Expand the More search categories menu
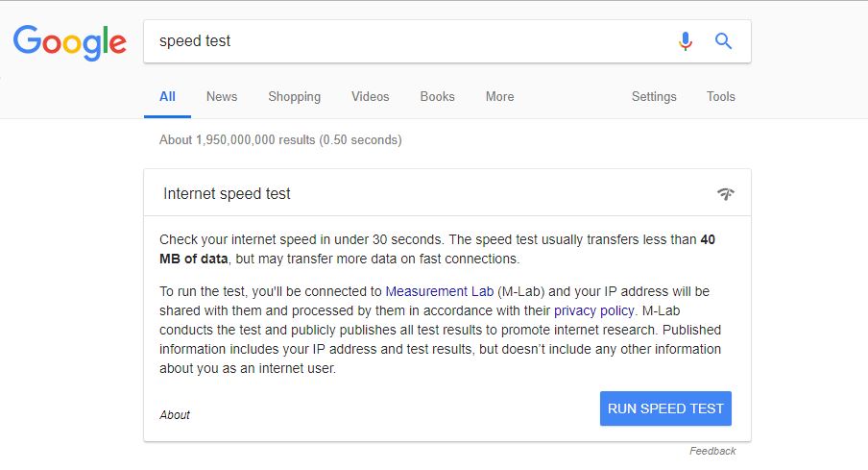 pyautogui.click(x=499, y=96)
